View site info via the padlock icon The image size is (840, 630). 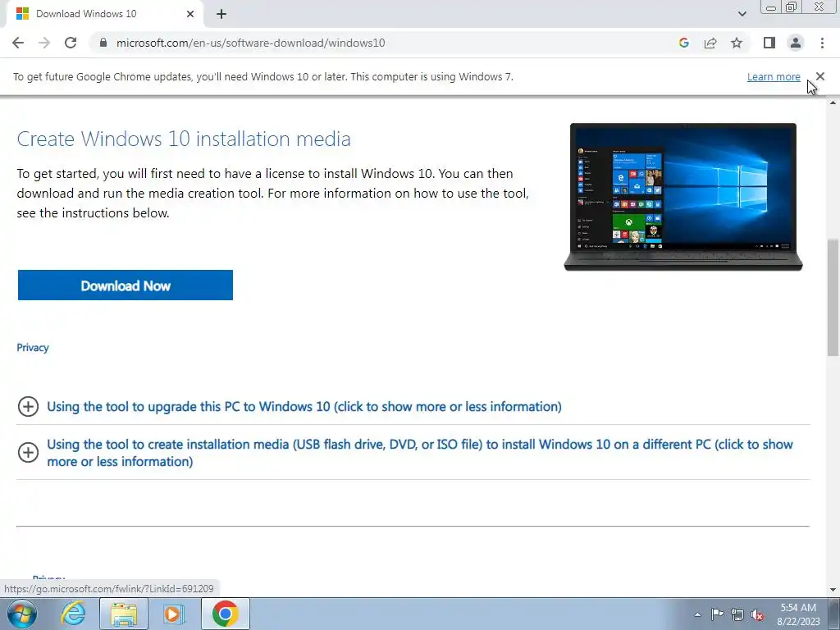(x=103, y=43)
